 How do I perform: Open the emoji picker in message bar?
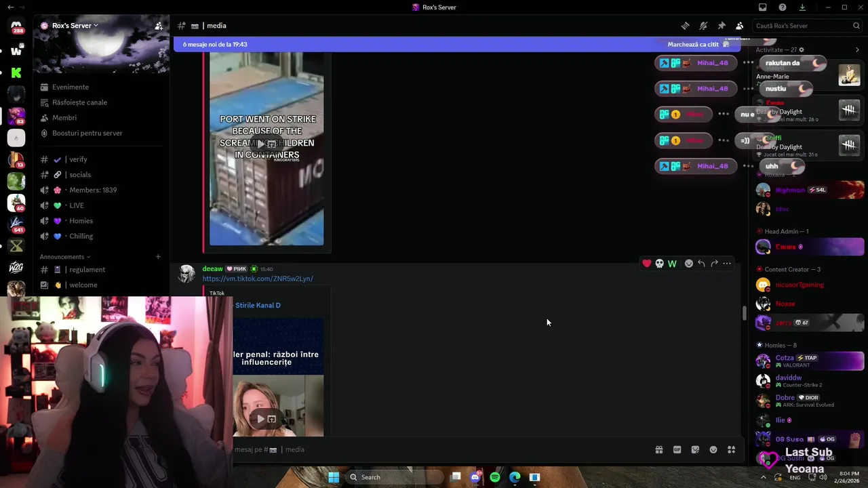click(713, 449)
